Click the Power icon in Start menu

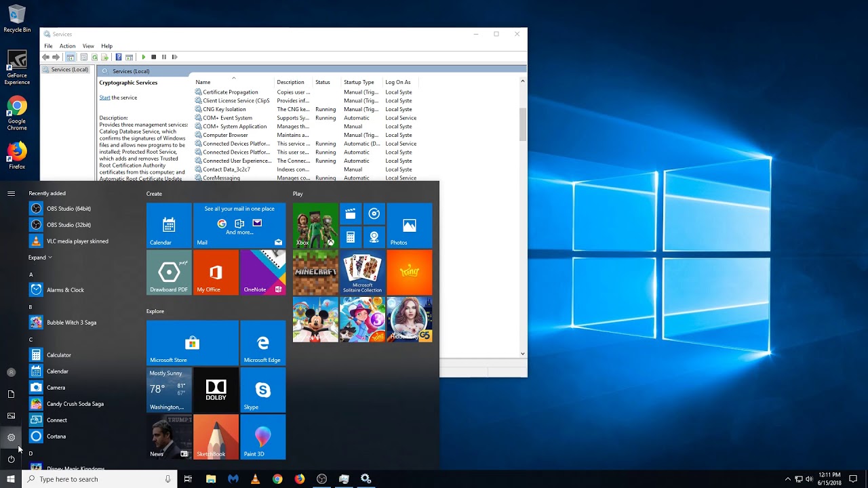pos(11,459)
